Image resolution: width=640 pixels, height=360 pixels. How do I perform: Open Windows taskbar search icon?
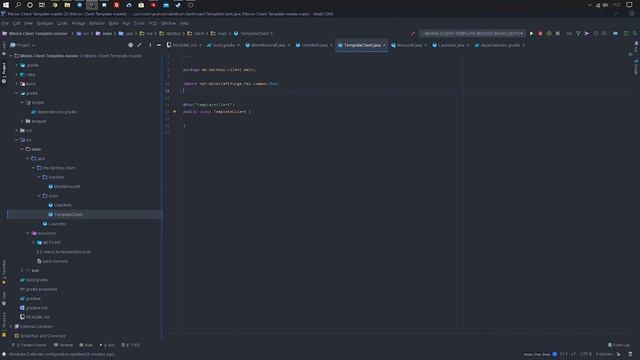(x=18, y=5)
